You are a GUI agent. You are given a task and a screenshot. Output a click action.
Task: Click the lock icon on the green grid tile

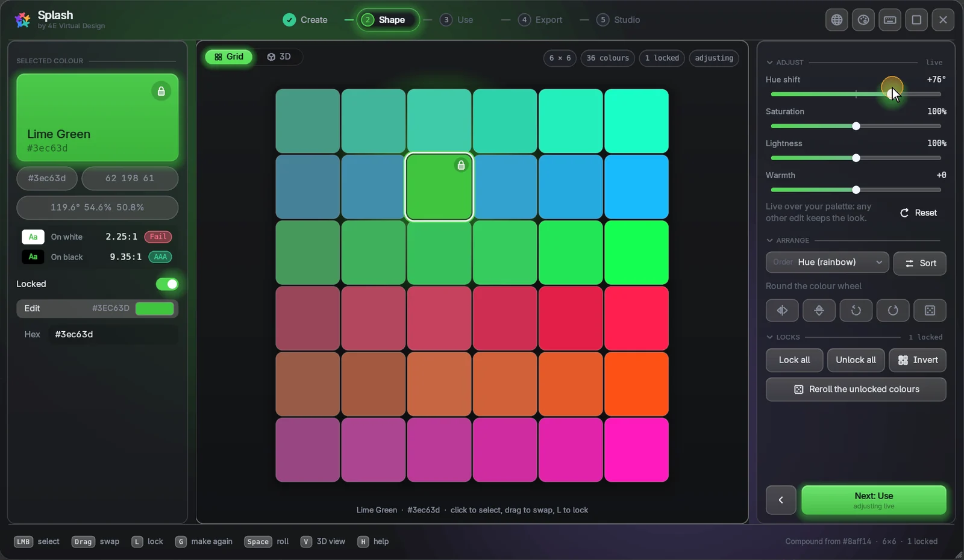(x=461, y=165)
